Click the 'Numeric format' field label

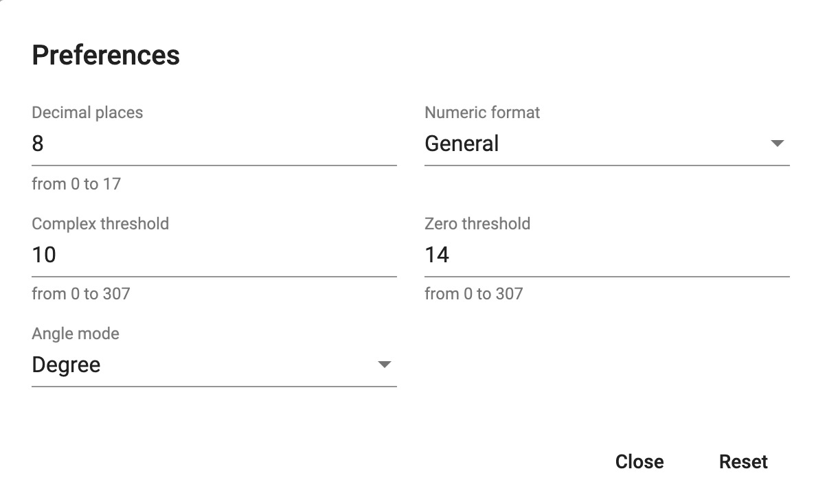click(482, 113)
